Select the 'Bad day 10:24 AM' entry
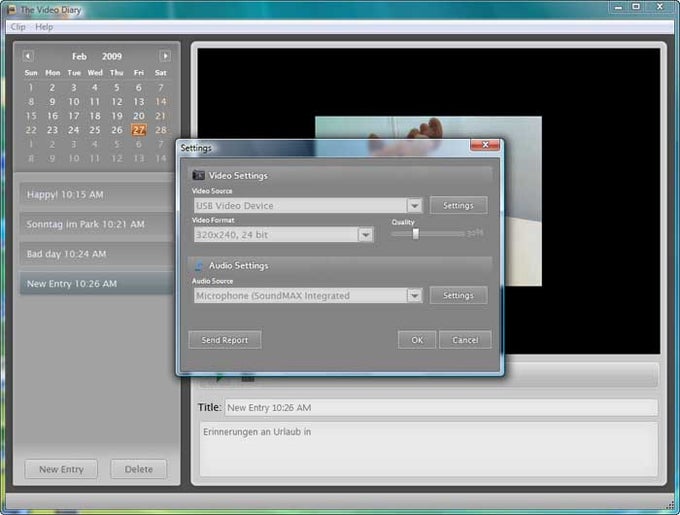The width and height of the screenshot is (680, 515). point(96,254)
